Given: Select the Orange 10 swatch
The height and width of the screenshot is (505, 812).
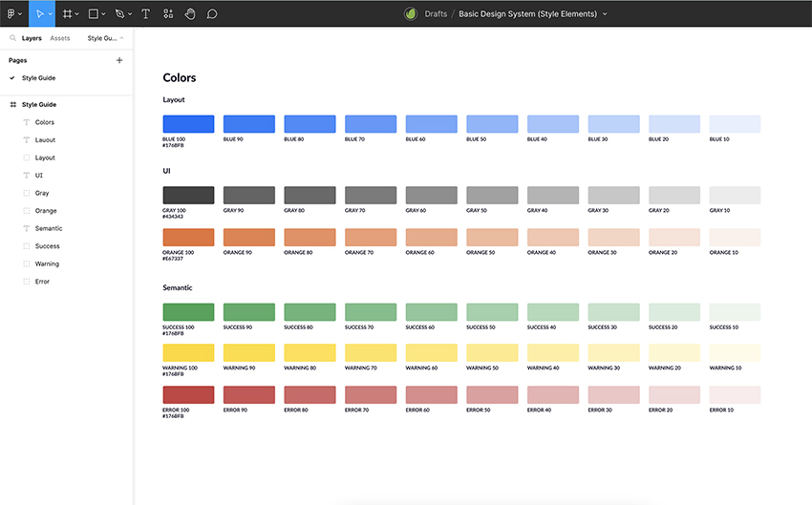Looking at the screenshot, I should (x=735, y=238).
